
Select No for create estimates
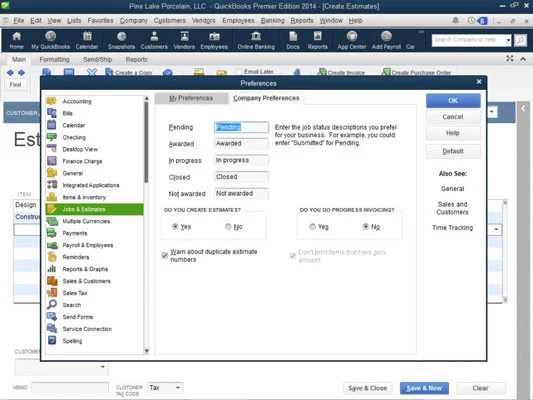pyautogui.click(x=228, y=226)
